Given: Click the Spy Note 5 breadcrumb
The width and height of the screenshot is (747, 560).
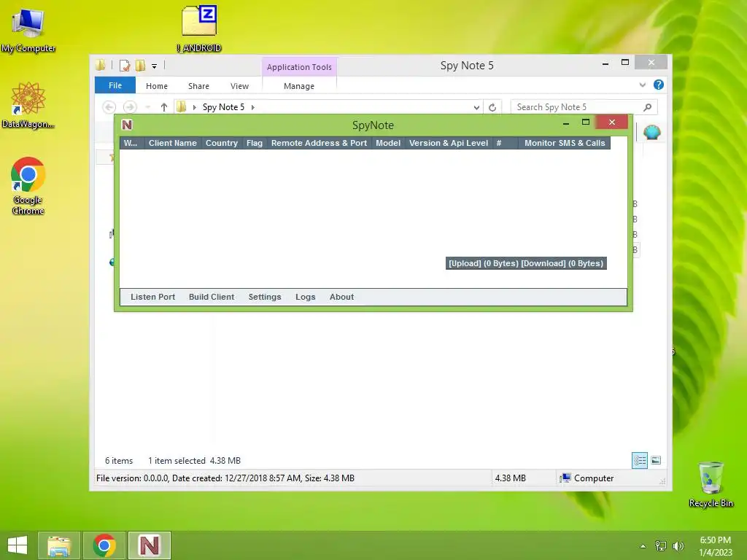Looking at the screenshot, I should [x=223, y=107].
